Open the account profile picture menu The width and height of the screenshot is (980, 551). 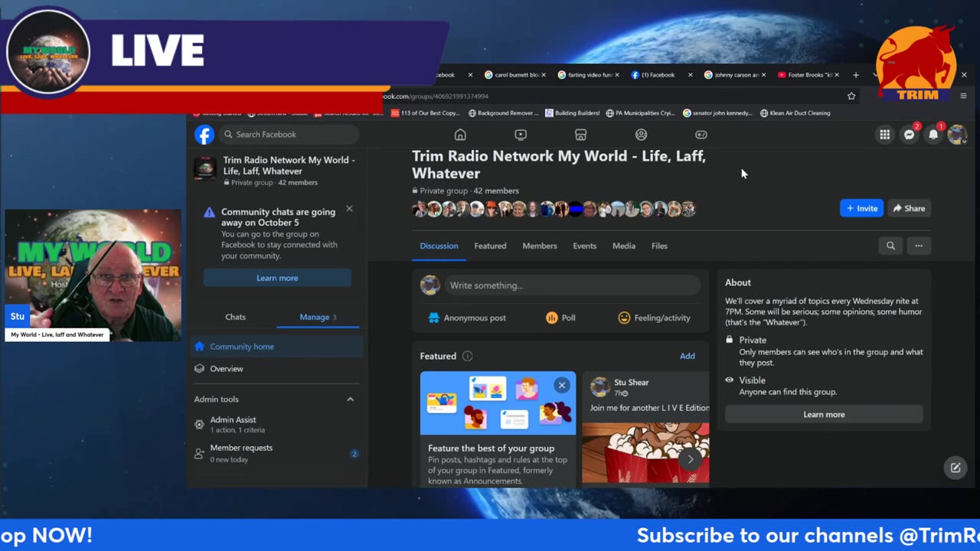pos(957,135)
